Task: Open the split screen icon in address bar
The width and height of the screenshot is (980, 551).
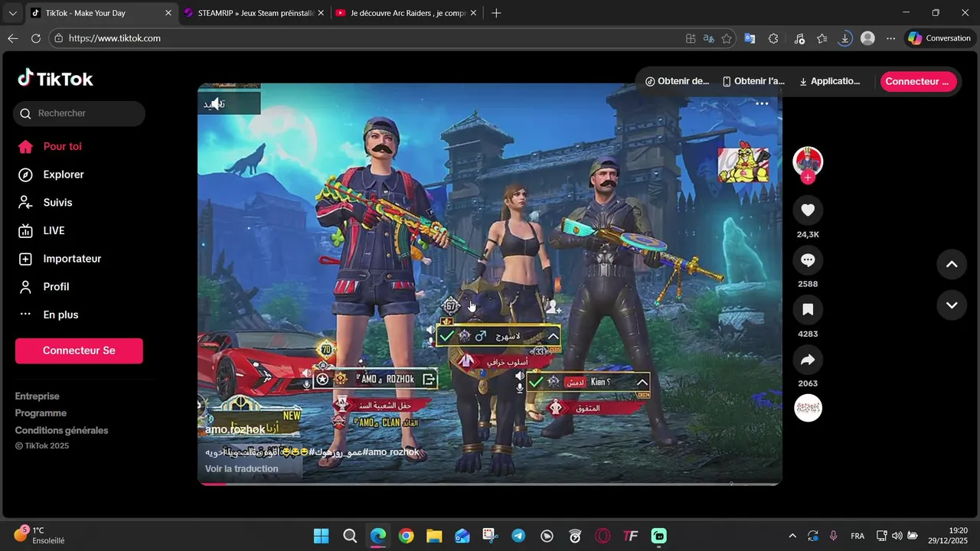Action: pyautogui.click(x=691, y=38)
